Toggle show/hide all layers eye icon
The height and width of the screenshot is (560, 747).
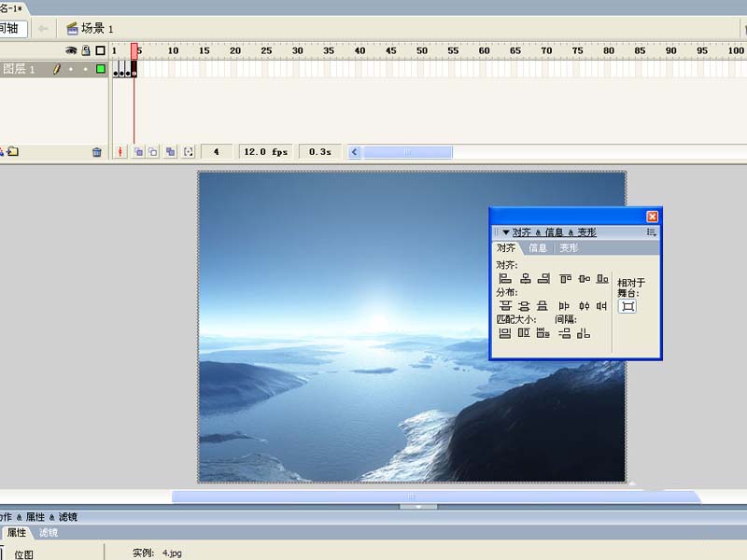(71, 50)
